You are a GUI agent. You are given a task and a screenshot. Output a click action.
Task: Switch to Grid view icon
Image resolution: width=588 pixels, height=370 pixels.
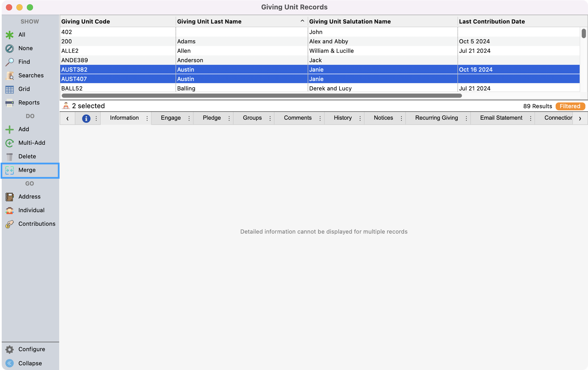coord(9,89)
